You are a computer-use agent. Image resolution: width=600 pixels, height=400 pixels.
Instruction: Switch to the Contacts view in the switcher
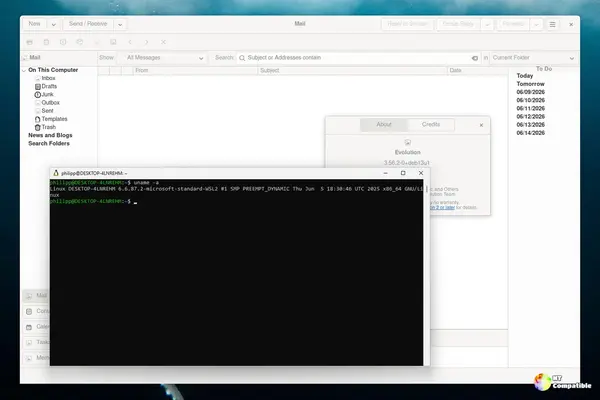(36, 311)
